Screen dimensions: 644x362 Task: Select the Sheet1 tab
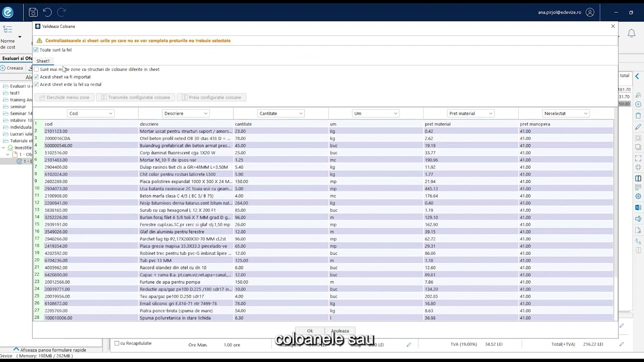(x=43, y=61)
